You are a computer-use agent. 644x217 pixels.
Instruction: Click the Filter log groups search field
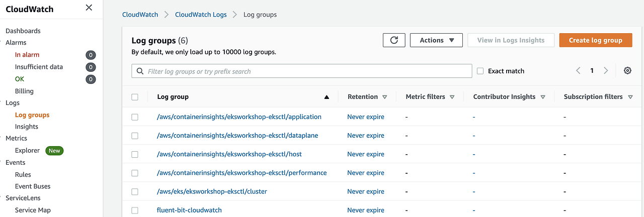click(302, 71)
